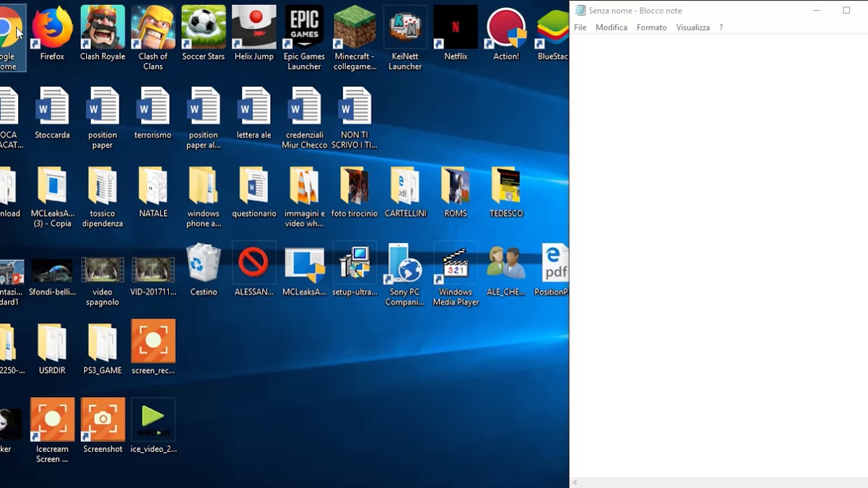Select the Minecraft shortcut icon
The image size is (868, 488).
tap(355, 37)
